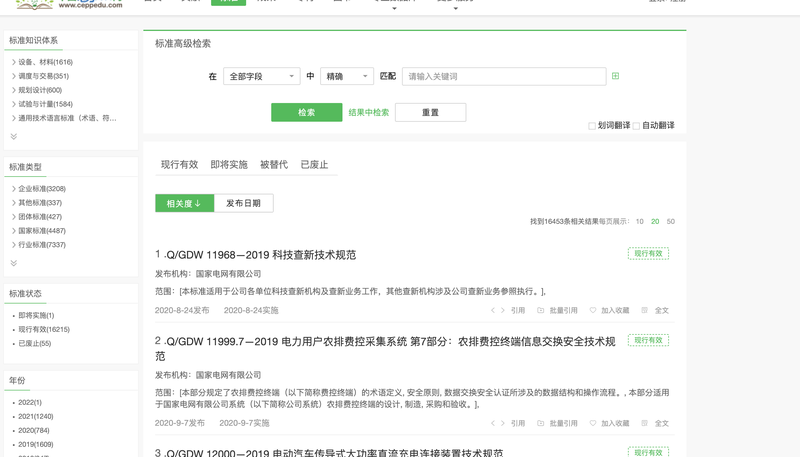Image resolution: width=800 pixels, height=457 pixels.
Task: Switch to the 被替代 tab
Action: click(274, 165)
